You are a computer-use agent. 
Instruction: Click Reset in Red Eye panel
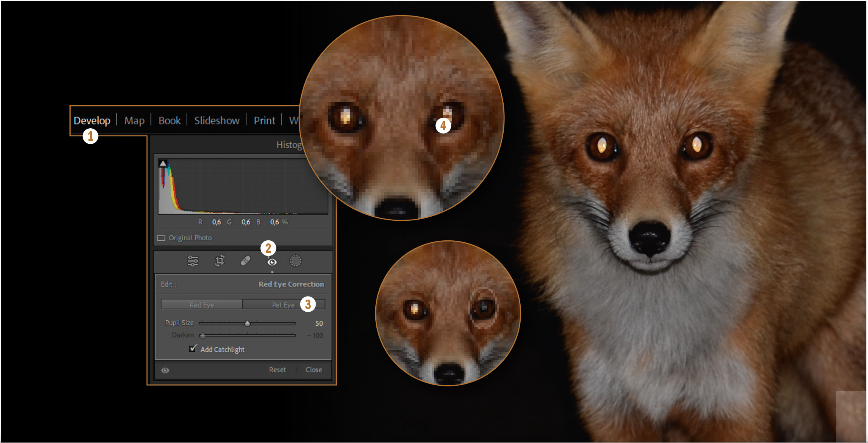coord(278,370)
